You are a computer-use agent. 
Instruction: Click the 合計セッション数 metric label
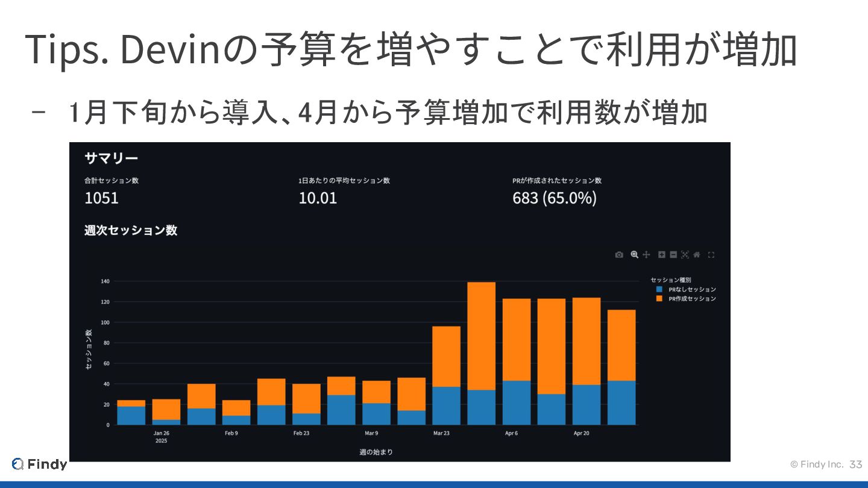[x=112, y=181]
